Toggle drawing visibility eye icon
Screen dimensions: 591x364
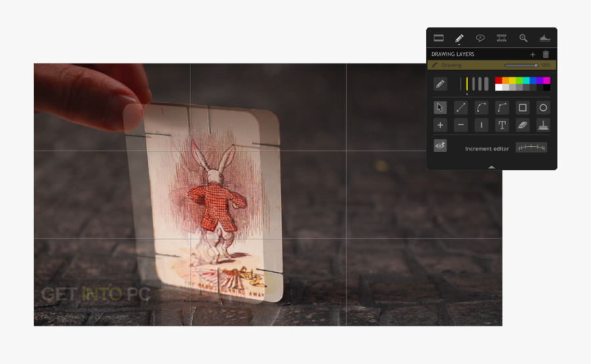[440, 146]
